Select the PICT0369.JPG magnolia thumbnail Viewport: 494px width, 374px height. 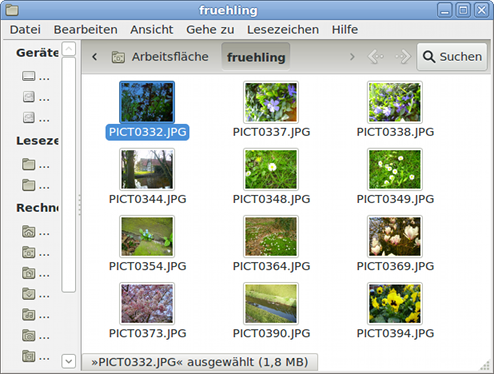point(395,236)
